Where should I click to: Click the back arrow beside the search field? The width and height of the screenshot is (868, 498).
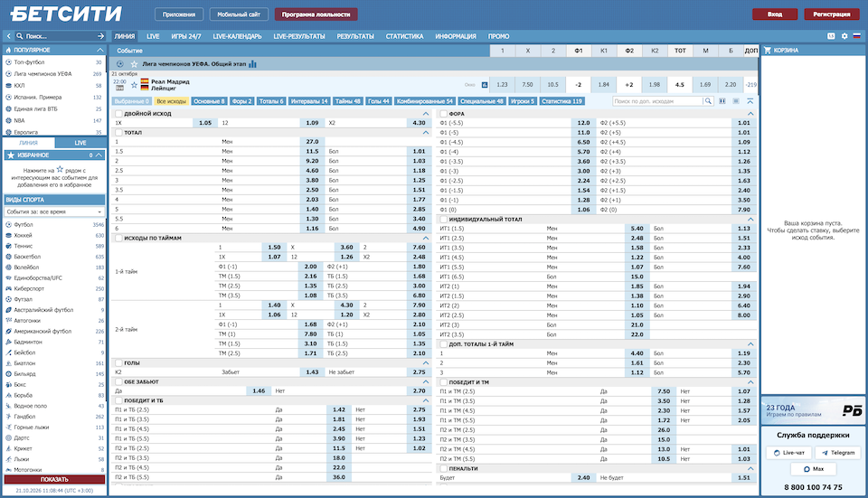pyautogui.click(x=9, y=36)
